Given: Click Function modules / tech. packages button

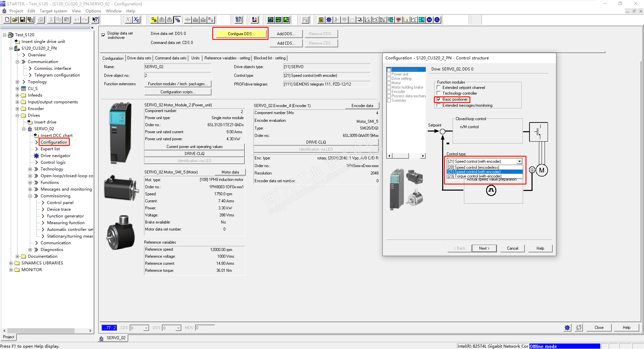Looking at the screenshot, I should pyautogui.click(x=178, y=84).
